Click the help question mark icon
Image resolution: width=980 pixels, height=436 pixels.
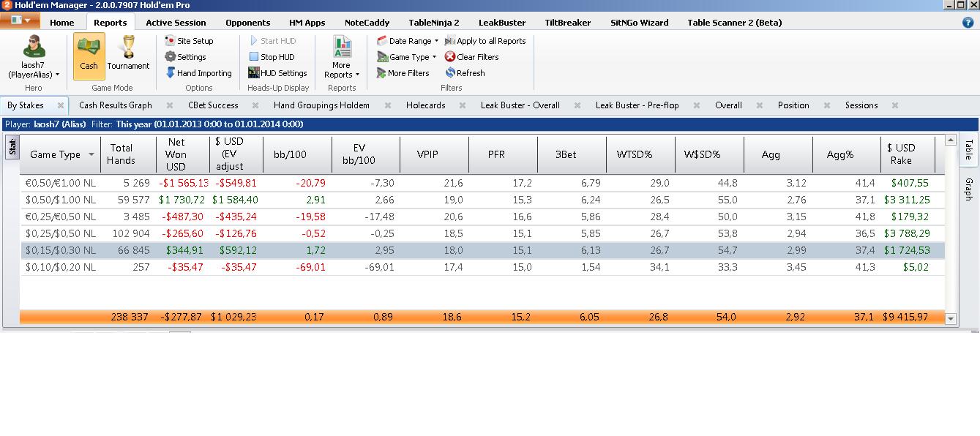pos(968,23)
